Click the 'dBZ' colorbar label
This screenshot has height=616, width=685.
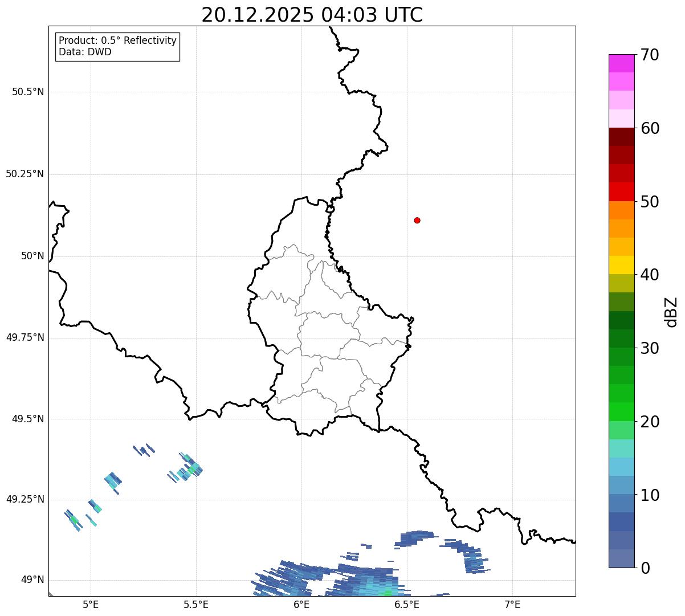tap(672, 312)
